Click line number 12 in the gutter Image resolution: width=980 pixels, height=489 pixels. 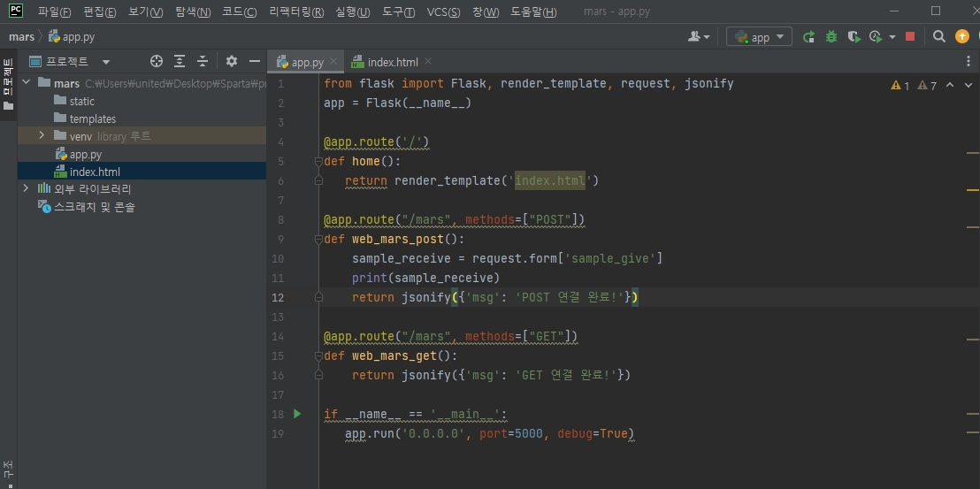tap(278, 297)
